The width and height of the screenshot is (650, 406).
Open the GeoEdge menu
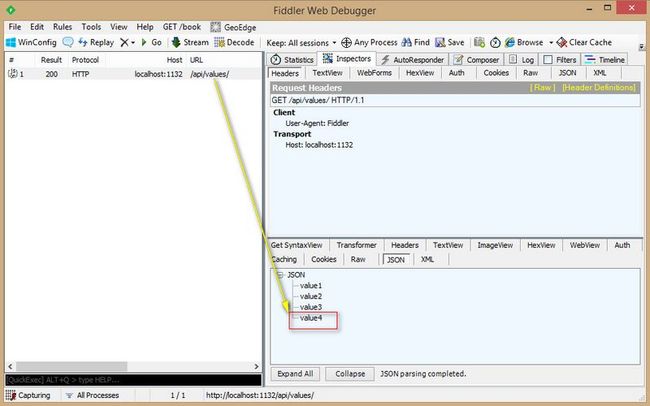click(x=233, y=27)
